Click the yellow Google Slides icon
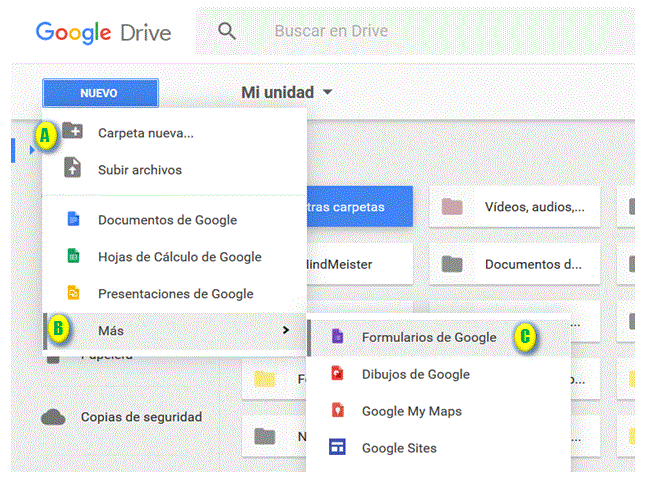Image resolution: width=648 pixels, height=482 pixels. click(x=73, y=292)
